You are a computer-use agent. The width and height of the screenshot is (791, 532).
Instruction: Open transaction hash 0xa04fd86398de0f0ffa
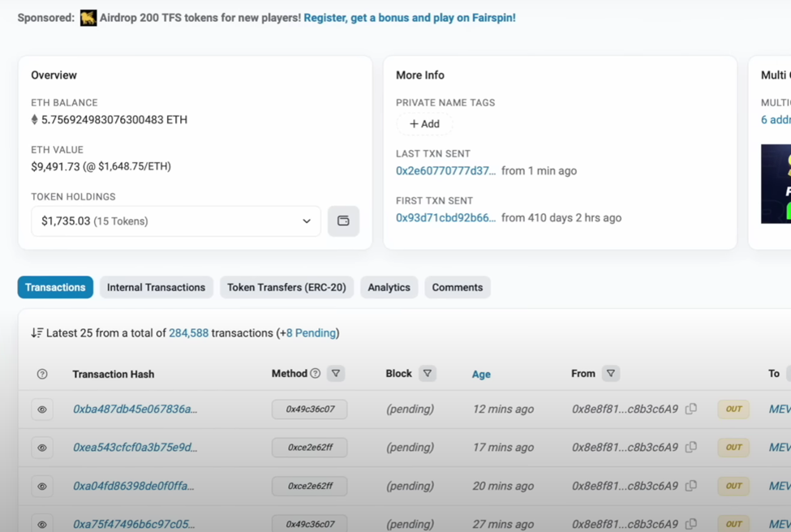click(x=134, y=486)
